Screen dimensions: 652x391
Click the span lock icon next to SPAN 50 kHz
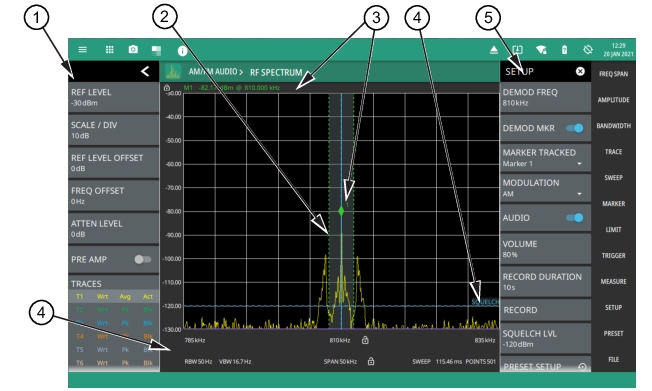(371, 361)
